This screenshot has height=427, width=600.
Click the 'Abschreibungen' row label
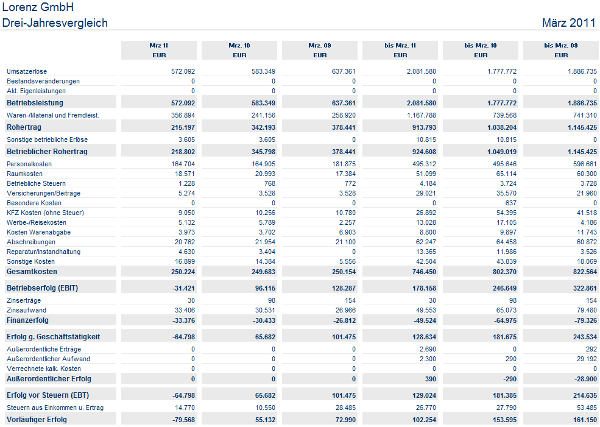tap(31, 242)
